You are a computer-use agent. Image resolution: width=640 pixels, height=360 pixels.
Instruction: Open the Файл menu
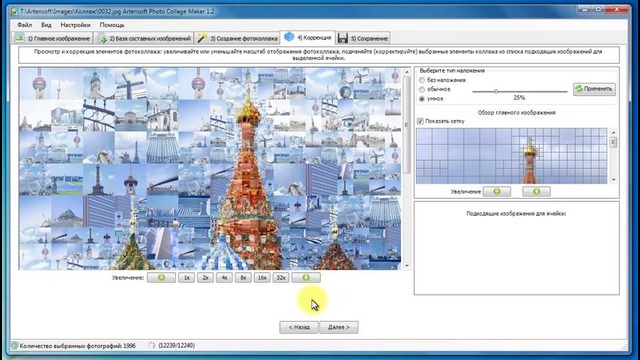(24, 25)
